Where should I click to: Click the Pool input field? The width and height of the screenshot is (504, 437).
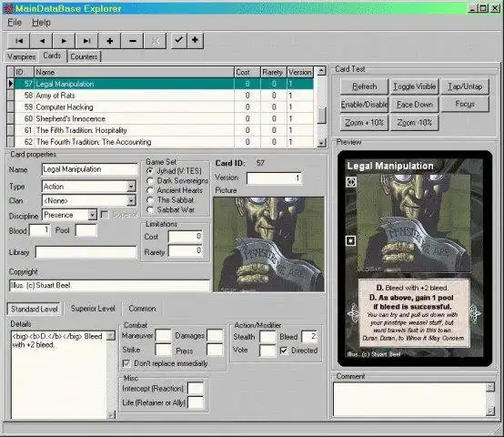86,230
